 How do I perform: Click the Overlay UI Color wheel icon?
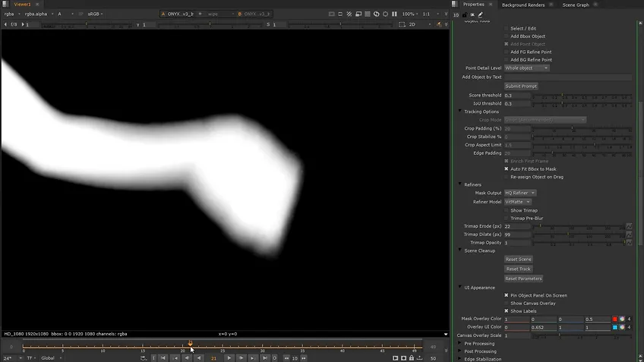tap(622, 327)
